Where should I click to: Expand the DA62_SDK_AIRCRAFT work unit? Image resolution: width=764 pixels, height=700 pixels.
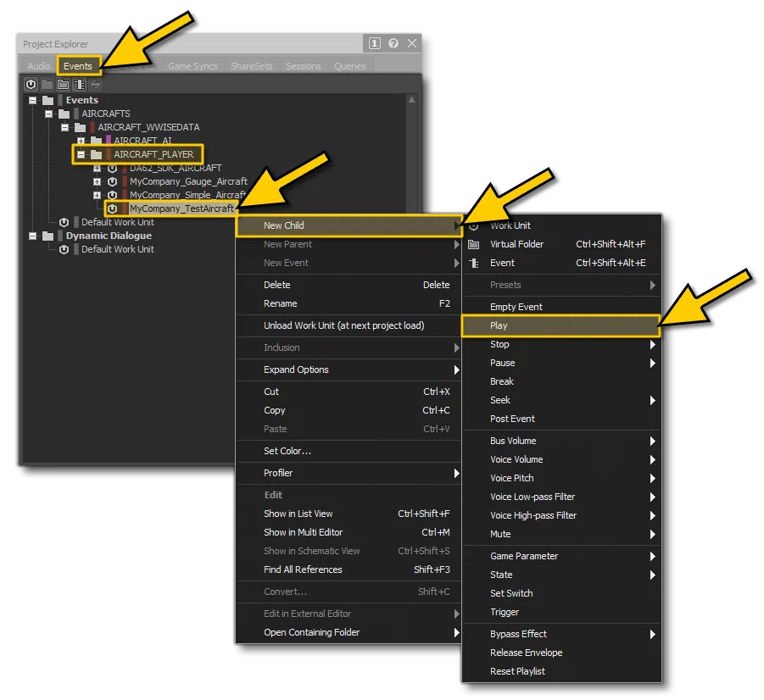click(x=97, y=168)
